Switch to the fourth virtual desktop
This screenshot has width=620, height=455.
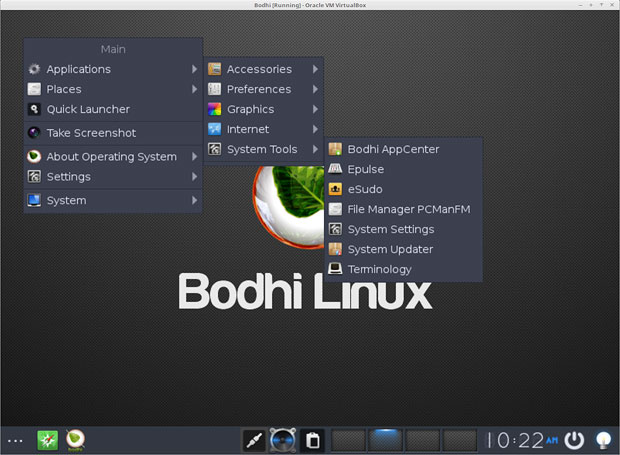[459, 440]
